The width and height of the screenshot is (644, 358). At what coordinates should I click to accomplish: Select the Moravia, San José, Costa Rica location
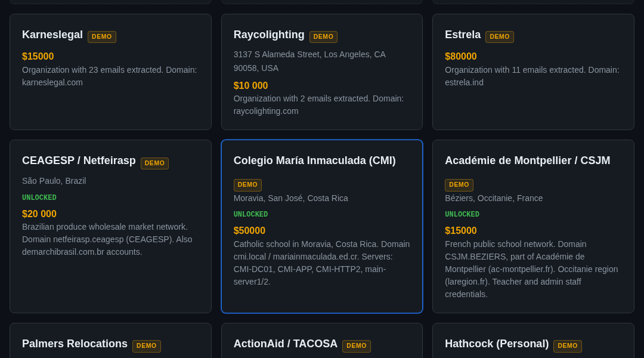(x=291, y=198)
